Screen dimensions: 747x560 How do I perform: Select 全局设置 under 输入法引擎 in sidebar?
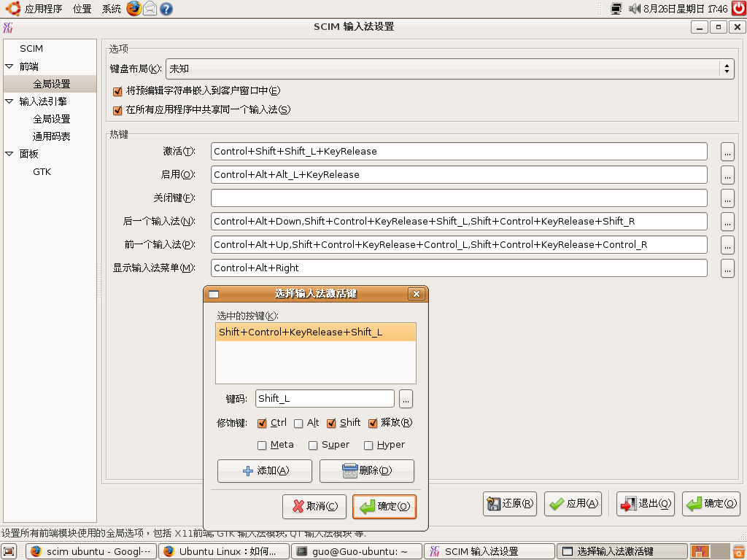coord(52,119)
